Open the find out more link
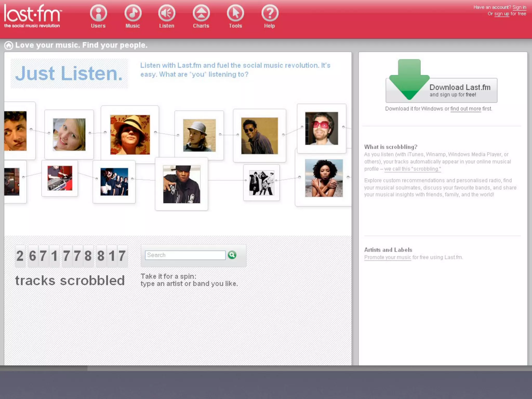The image size is (532, 399). click(x=465, y=109)
